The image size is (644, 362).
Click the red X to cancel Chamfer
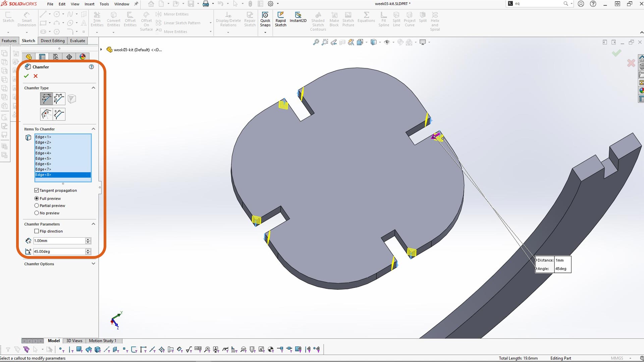tap(35, 75)
